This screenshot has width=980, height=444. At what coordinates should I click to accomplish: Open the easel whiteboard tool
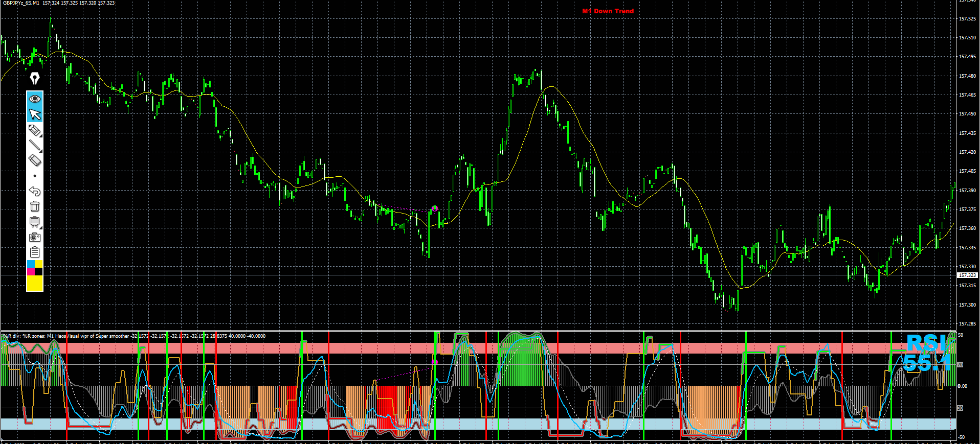(35, 222)
